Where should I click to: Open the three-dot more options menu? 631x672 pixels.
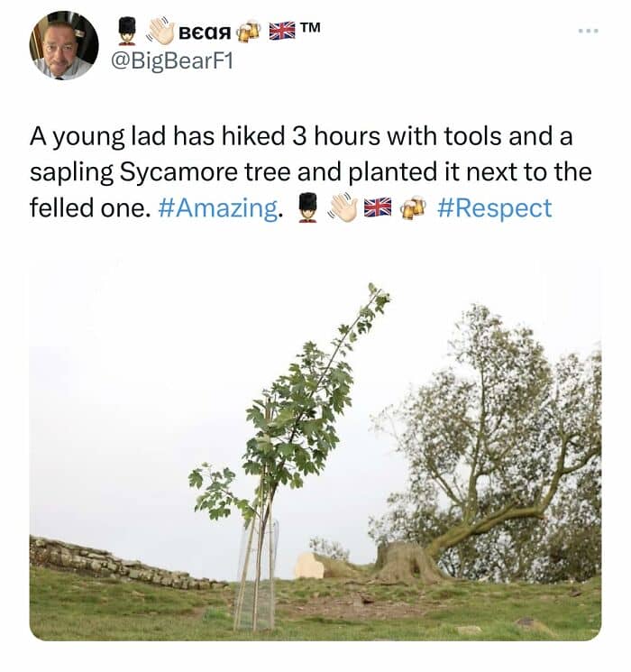[588, 30]
